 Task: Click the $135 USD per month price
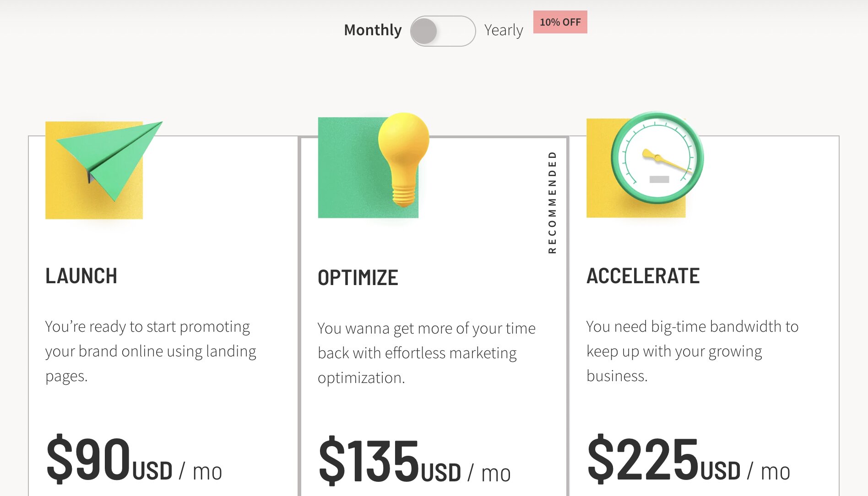pos(414,461)
